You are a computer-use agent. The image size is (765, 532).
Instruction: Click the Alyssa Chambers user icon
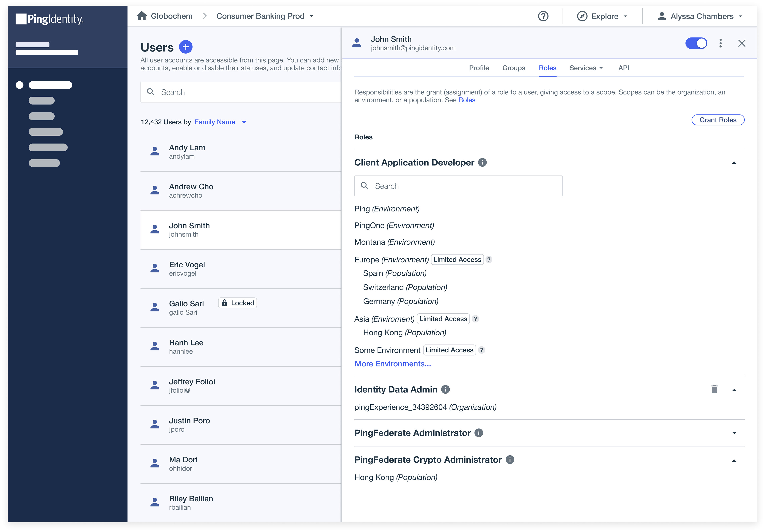click(661, 16)
